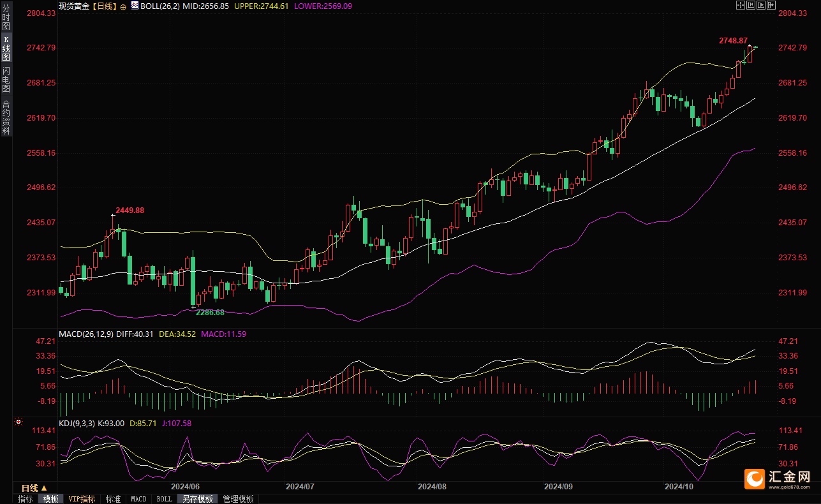Click the 管理模板 button
This screenshot has height=504, width=821.
click(x=238, y=499)
